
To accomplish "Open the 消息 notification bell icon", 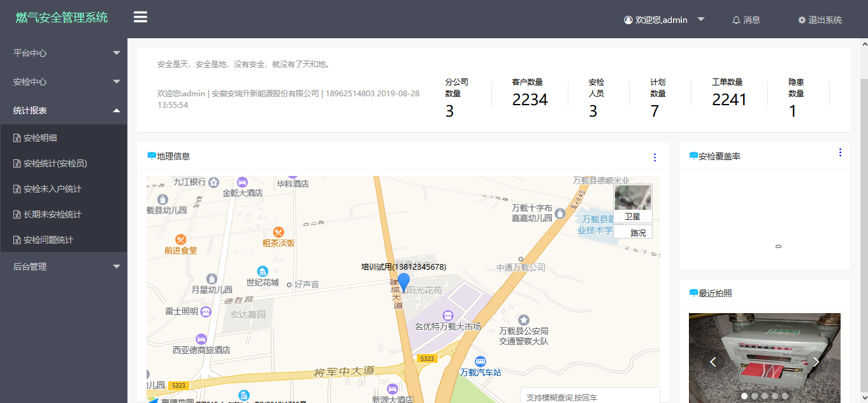I will point(737,20).
